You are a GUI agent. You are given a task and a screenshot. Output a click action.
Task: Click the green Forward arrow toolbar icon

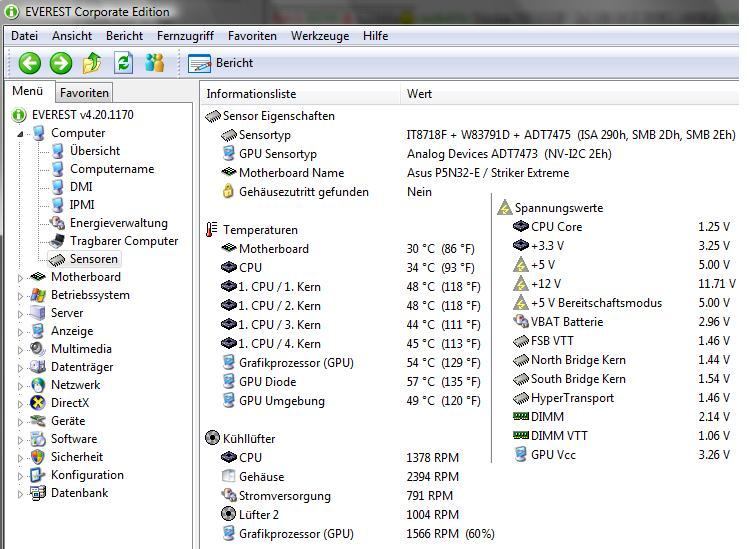(61, 63)
